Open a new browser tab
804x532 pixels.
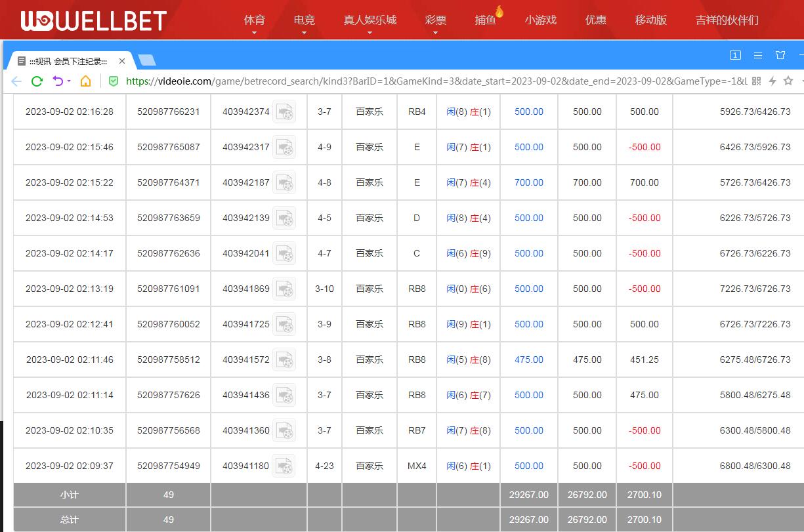coord(148,61)
